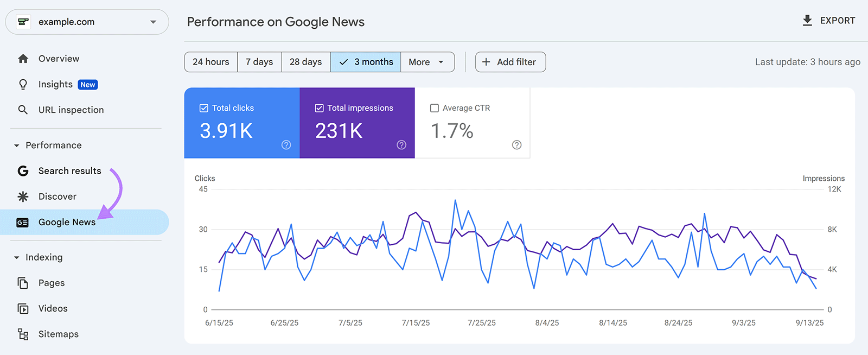Click the Pages documents icon
Viewport: 868px width, 355px height.
[23, 283]
